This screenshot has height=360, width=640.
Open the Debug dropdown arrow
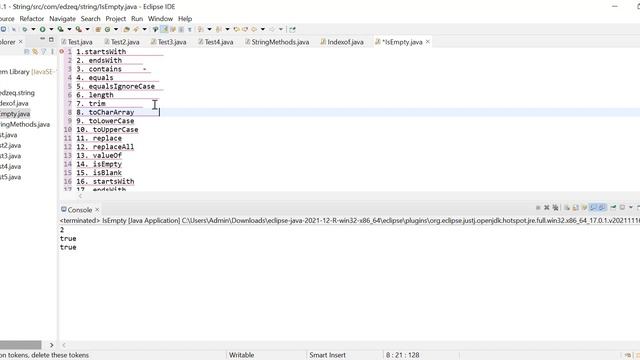click(x=33, y=29)
